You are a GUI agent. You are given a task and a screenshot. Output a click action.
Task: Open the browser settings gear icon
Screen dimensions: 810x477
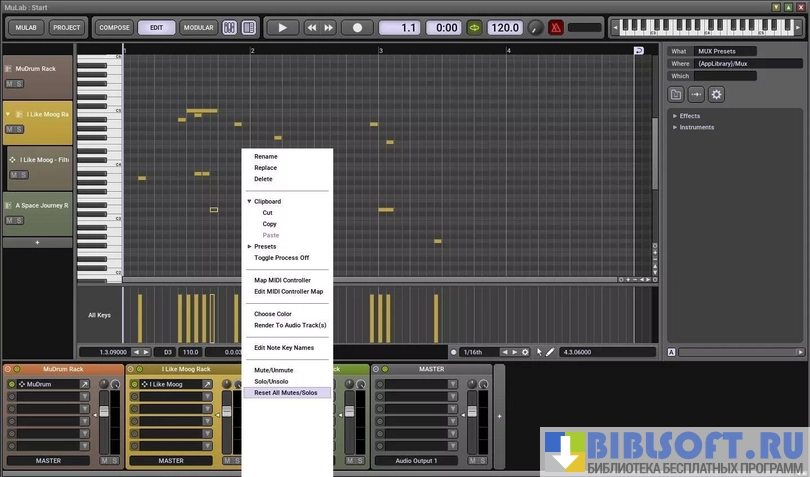pyautogui.click(x=716, y=94)
